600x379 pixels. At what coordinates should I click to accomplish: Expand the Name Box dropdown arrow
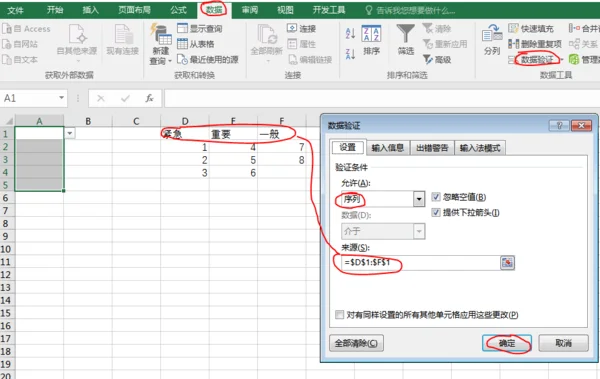click(x=61, y=98)
